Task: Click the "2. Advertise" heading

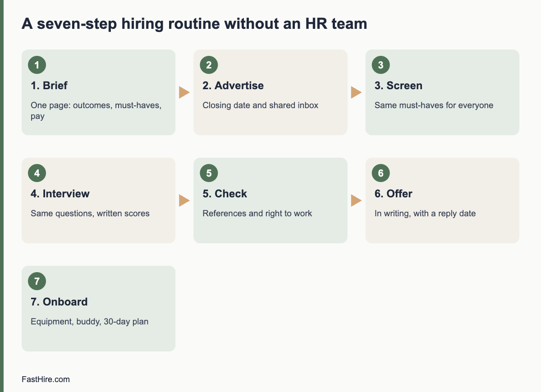Action: pyautogui.click(x=233, y=86)
